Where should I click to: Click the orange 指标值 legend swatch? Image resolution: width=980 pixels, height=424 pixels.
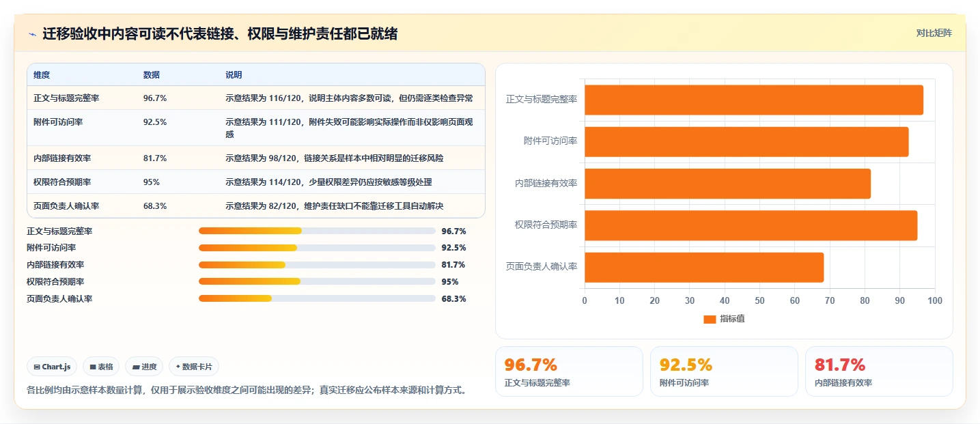(x=710, y=319)
